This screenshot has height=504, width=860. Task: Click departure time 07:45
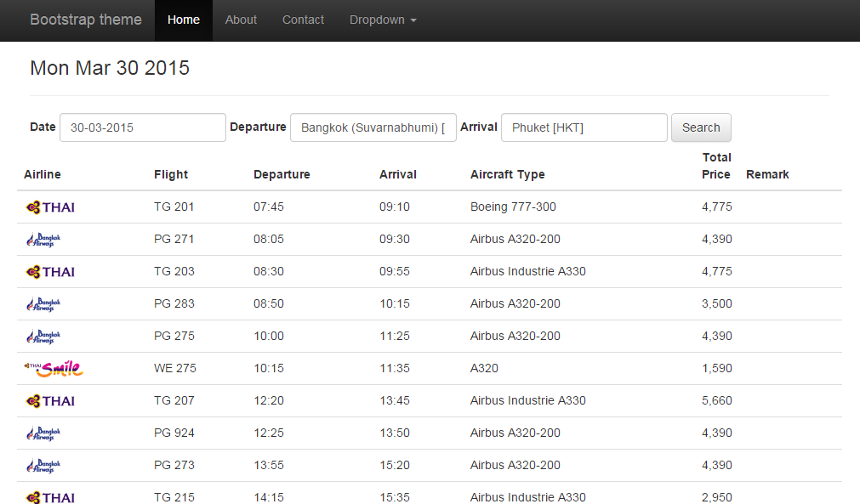point(269,207)
